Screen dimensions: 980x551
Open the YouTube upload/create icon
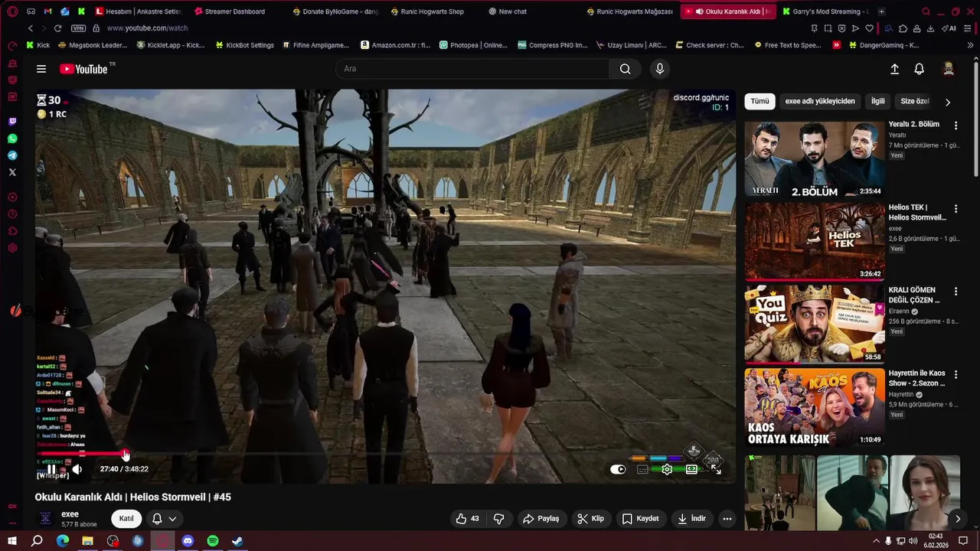(894, 69)
